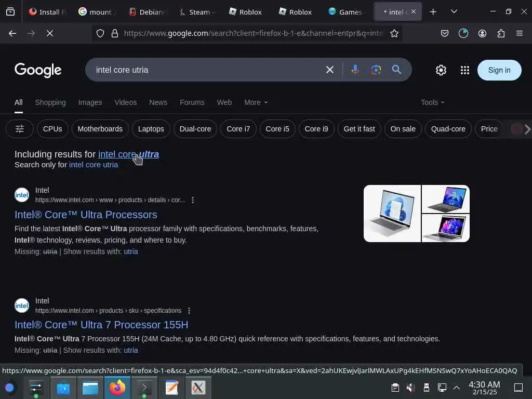This screenshot has height=399, width=532.
Task: Stop loading the page
Action: [x=50, y=33]
